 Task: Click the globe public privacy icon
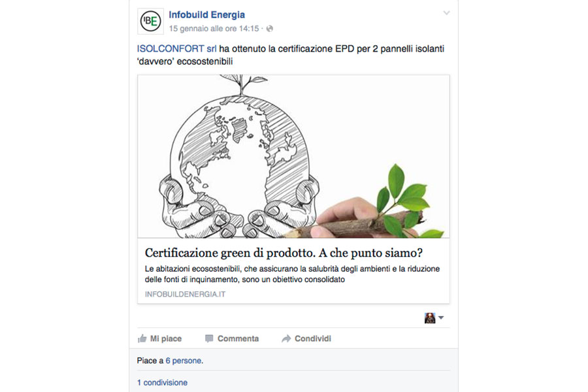[270, 29]
